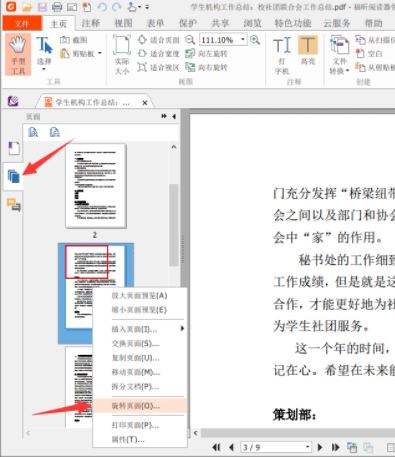Click the Print icon in quick toolbar
This screenshot has height=457, width=395.
point(57,7)
